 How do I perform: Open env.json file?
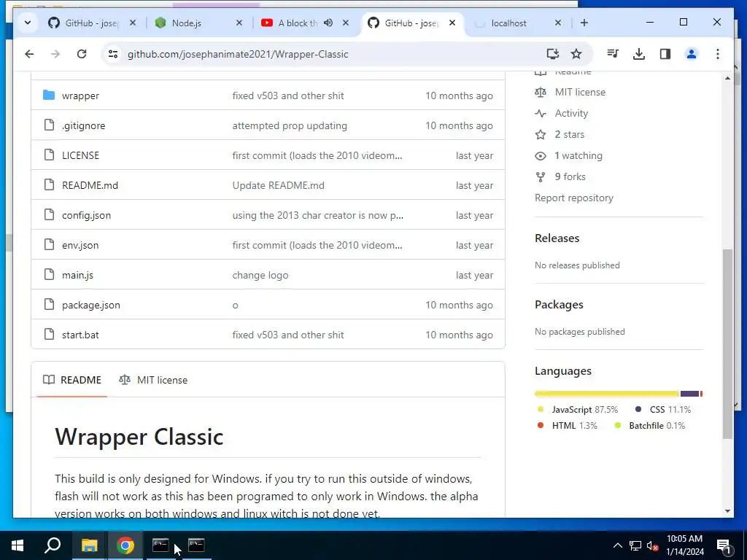[80, 245]
